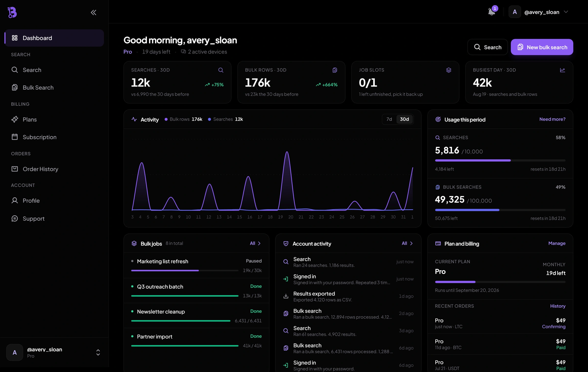This screenshot has width=588, height=372.
Task: Click the Plans sparkle icon in sidebar
Action: click(x=15, y=119)
